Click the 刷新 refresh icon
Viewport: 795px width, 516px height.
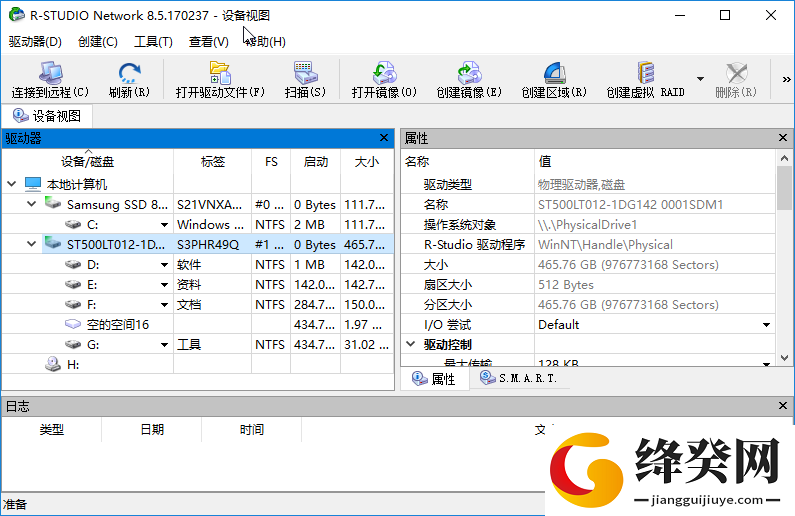pyautogui.click(x=129, y=72)
